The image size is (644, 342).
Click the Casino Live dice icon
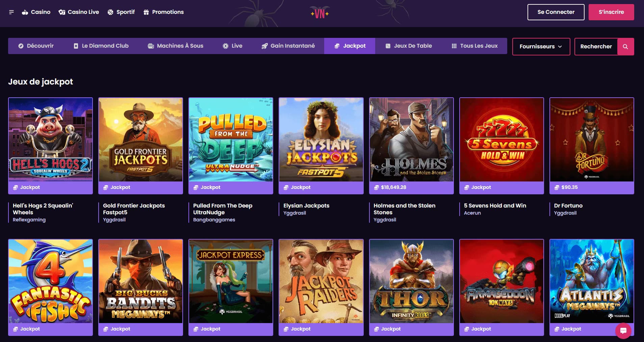coord(62,12)
